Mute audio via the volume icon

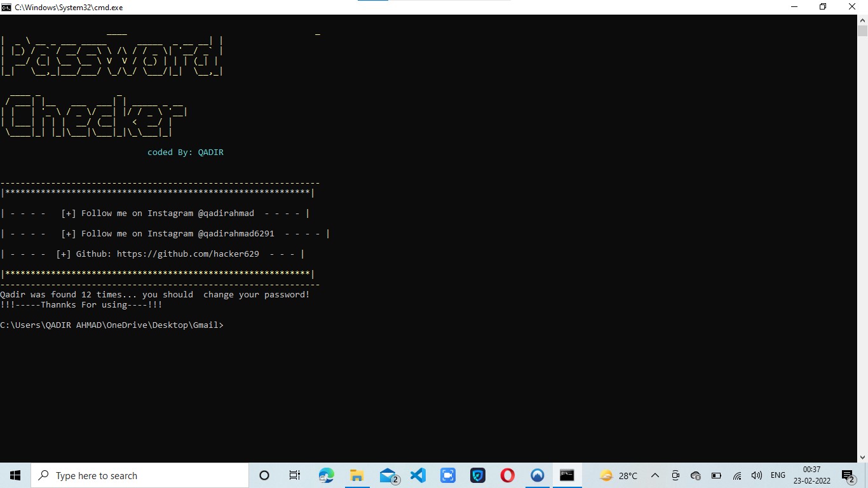pyautogui.click(x=757, y=475)
